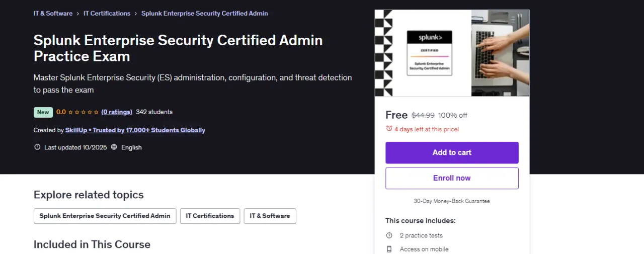Click the course preview thumbnail

(452, 53)
